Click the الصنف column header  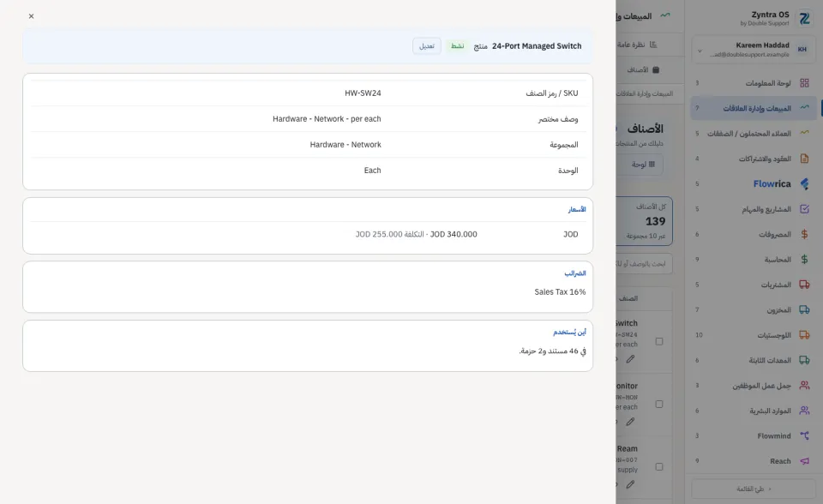(628, 298)
